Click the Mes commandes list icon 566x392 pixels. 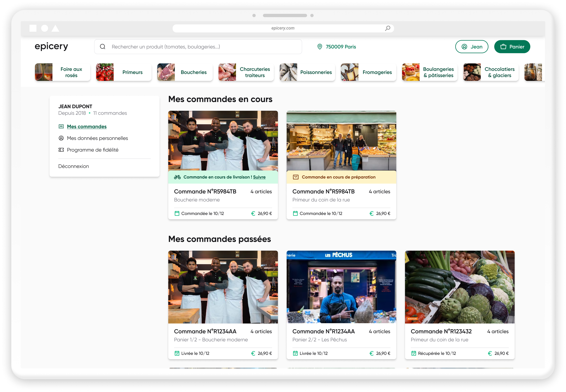click(x=61, y=127)
